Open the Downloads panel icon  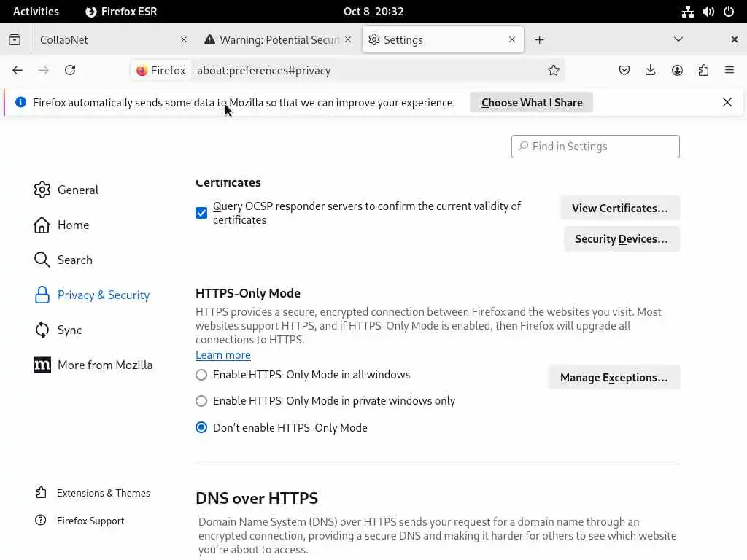click(x=651, y=70)
